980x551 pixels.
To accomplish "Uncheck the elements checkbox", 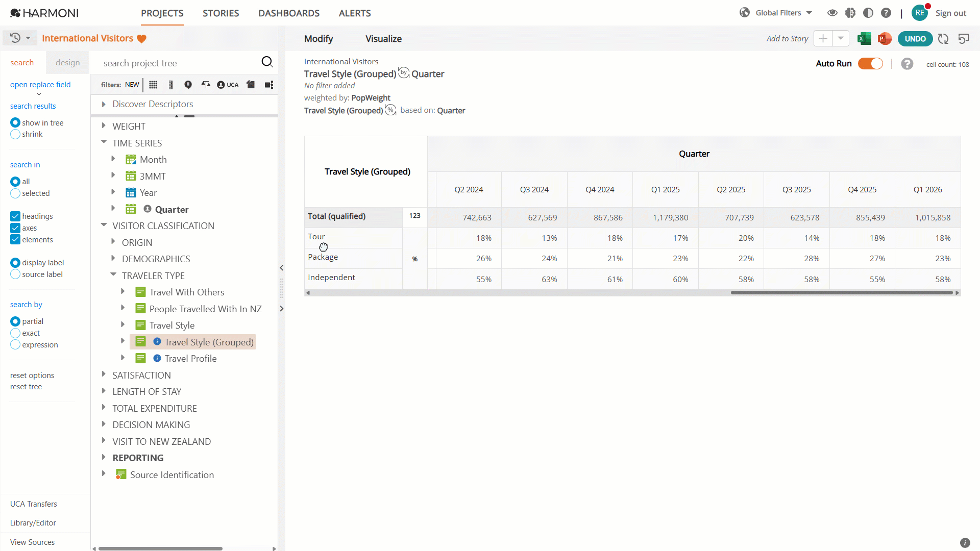I will [15, 240].
